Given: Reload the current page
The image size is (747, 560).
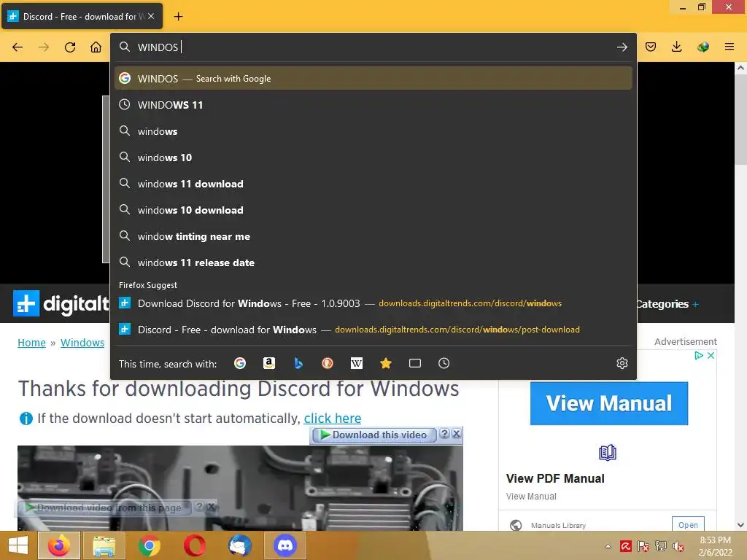Looking at the screenshot, I should pyautogui.click(x=70, y=47).
